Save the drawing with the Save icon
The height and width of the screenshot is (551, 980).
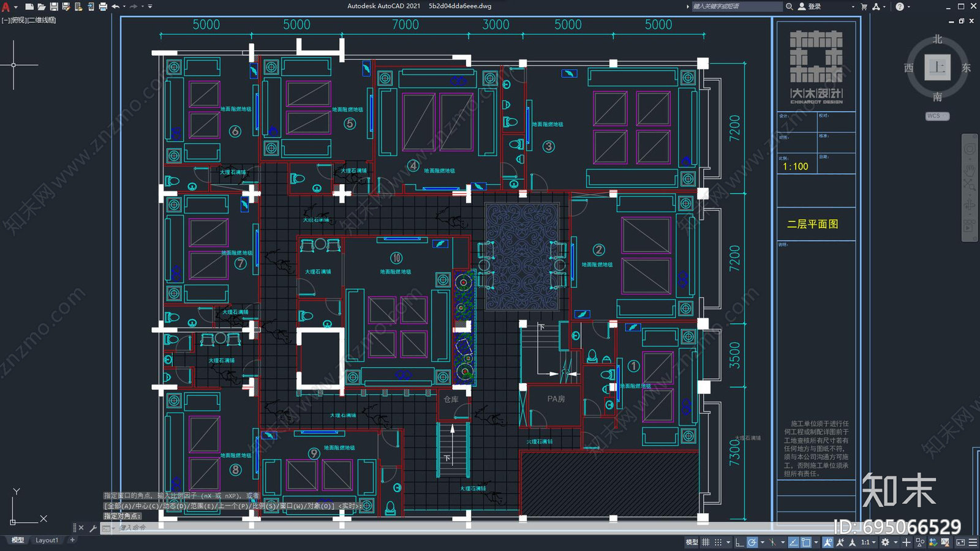54,7
